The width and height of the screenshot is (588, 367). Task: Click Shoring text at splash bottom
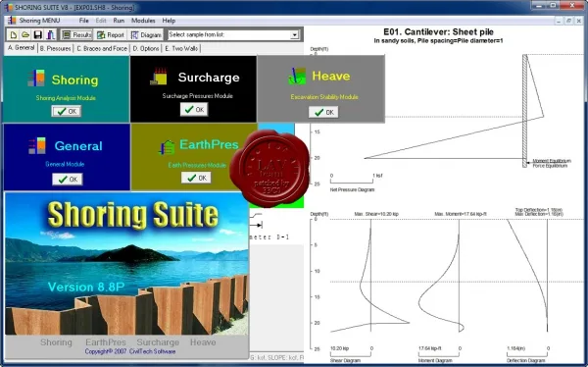pyautogui.click(x=56, y=342)
